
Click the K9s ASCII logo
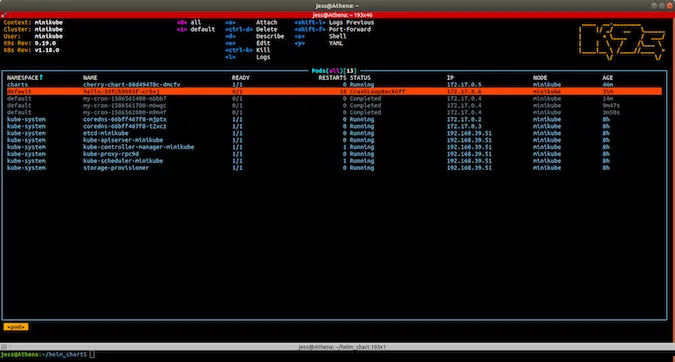[622, 42]
